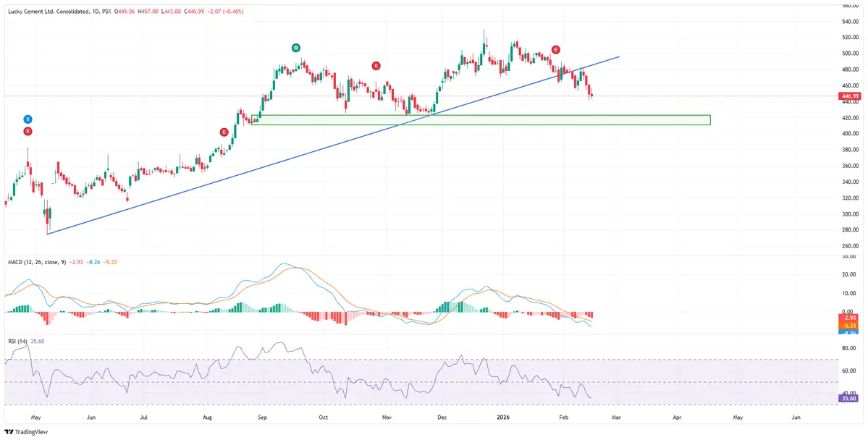This screenshot has width=868, height=440.
Task: Open the E earnings marker below the S marker
Action: 28,131
